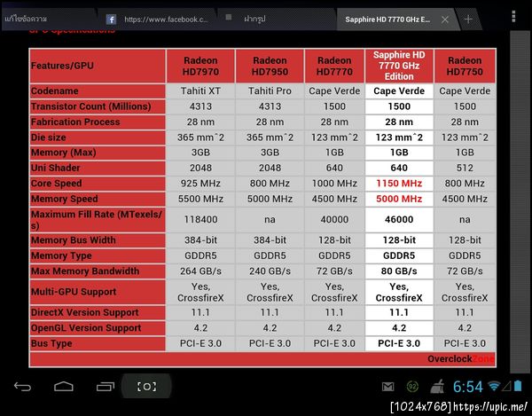
Task: Tap the Radeon HD7770 column header
Action: click(x=334, y=66)
